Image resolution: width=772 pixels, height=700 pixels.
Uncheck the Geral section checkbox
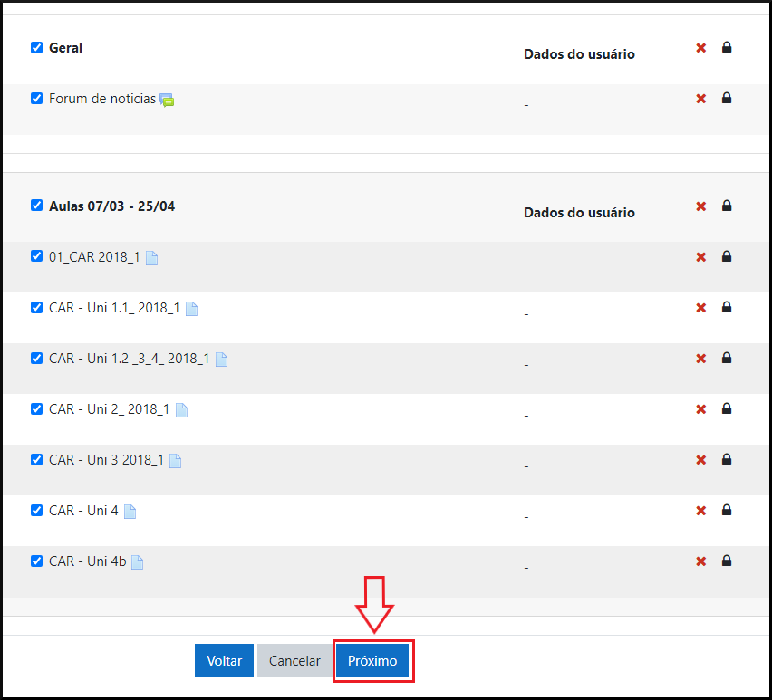[x=37, y=48]
